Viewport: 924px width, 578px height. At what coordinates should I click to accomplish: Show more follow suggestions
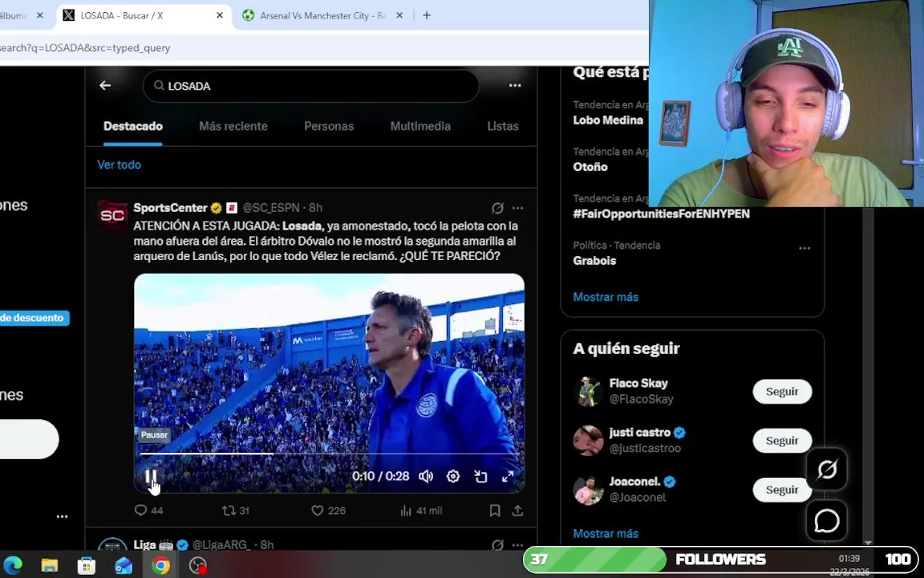point(606,534)
